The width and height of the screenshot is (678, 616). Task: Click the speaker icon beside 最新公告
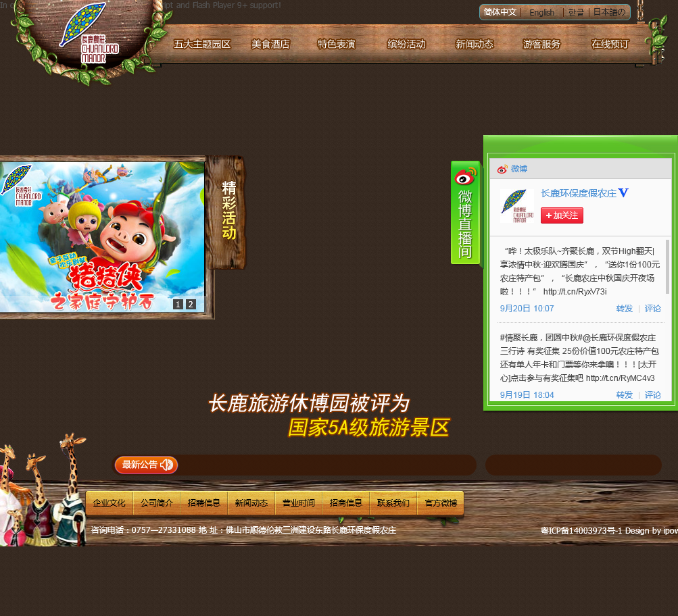(166, 465)
